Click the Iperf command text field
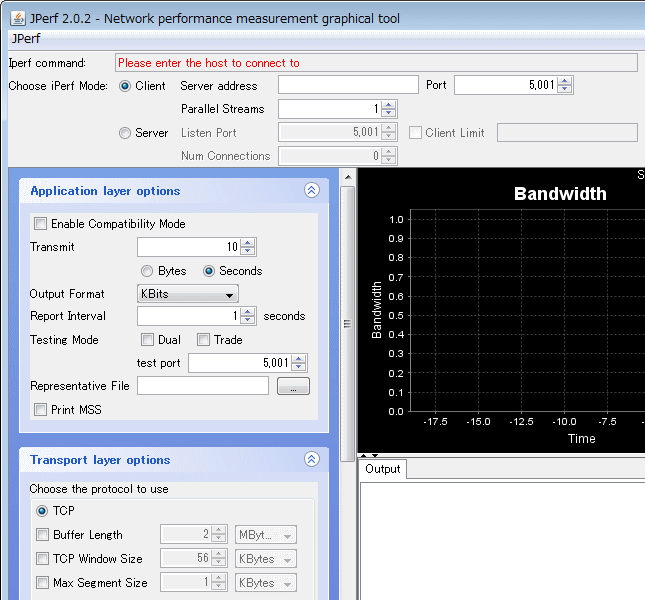 [376, 63]
